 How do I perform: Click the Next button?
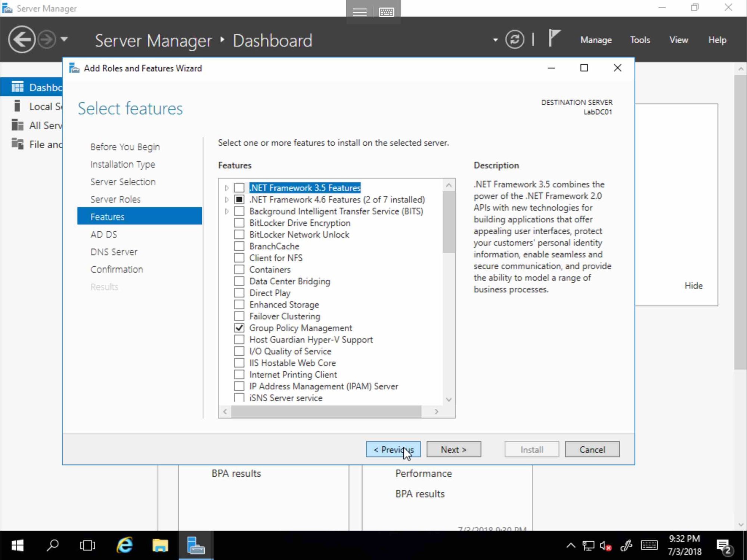[454, 449]
